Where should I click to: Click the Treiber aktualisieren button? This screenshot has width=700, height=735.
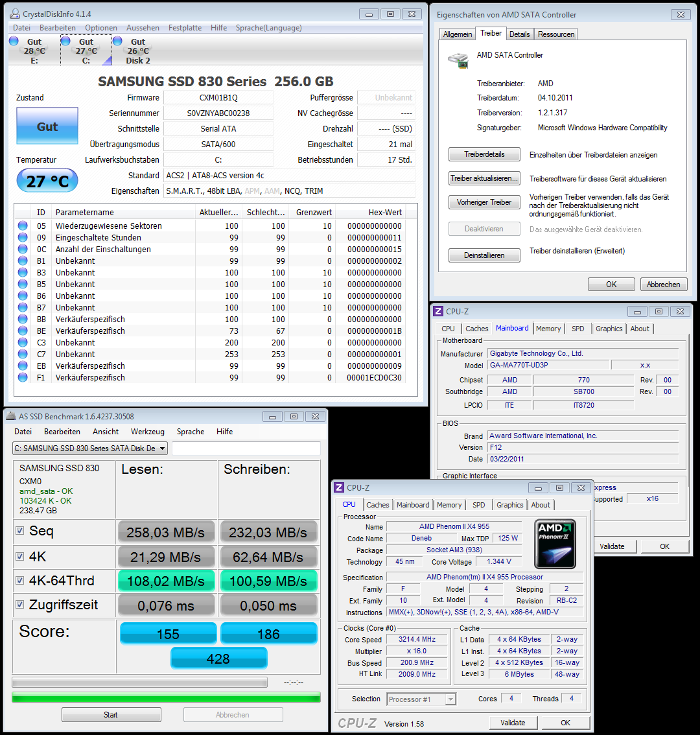pyautogui.click(x=484, y=178)
